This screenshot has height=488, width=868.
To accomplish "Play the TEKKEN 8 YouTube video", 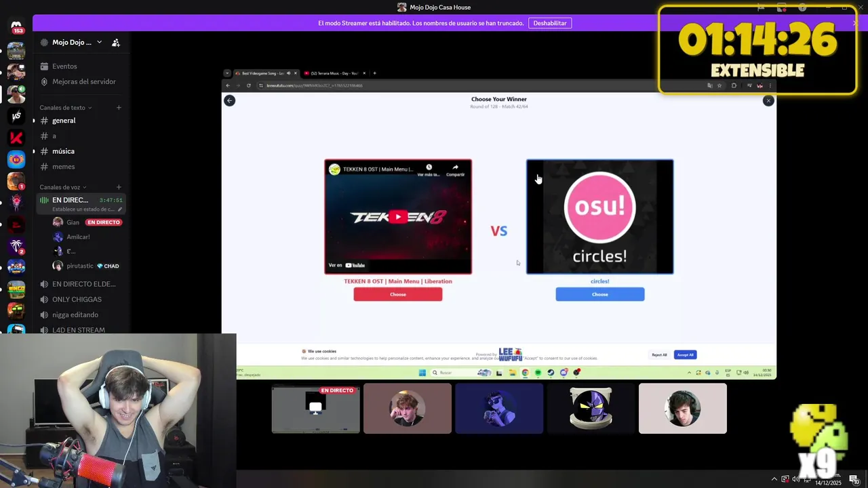I will (x=398, y=217).
